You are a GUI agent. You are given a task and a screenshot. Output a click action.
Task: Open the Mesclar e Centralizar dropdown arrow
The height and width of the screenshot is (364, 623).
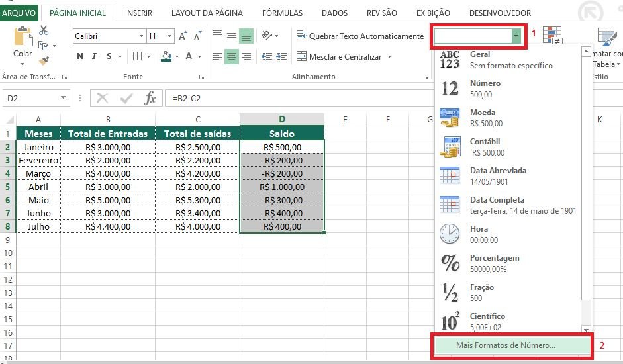tap(389, 57)
